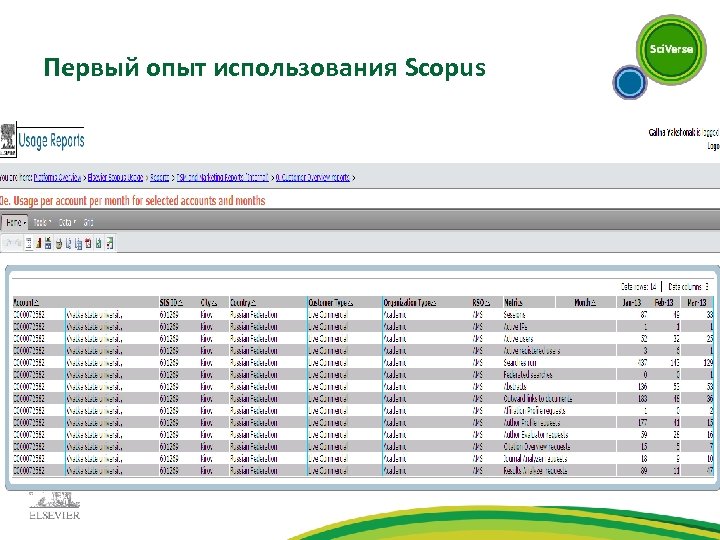Click the Active registered users metric label

tap(531, 351)
